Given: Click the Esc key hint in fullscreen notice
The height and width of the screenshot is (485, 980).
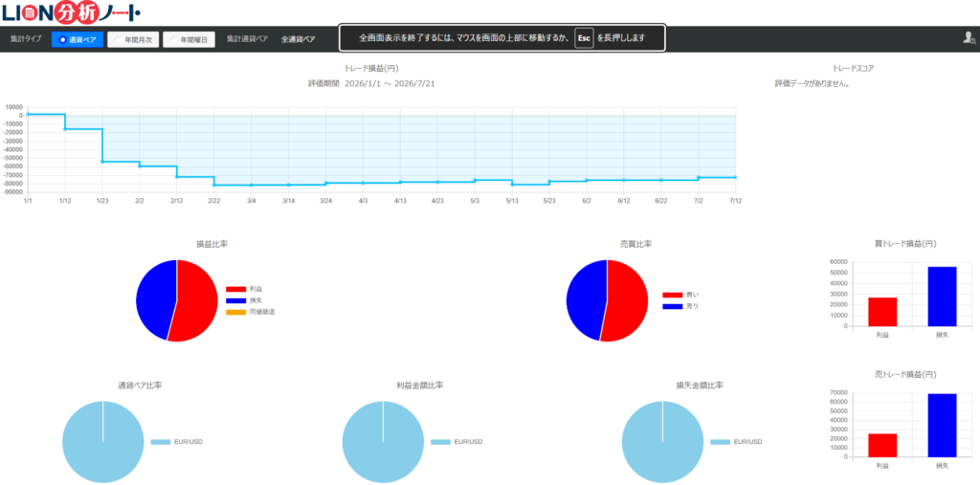Looking at the screenshot, I should tap(584, 38).
